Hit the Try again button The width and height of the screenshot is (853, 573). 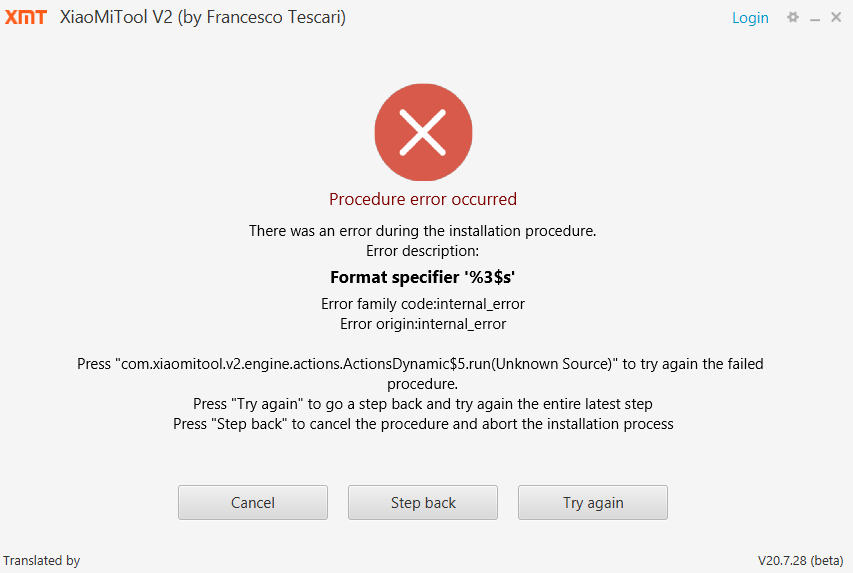coord(593,503)
